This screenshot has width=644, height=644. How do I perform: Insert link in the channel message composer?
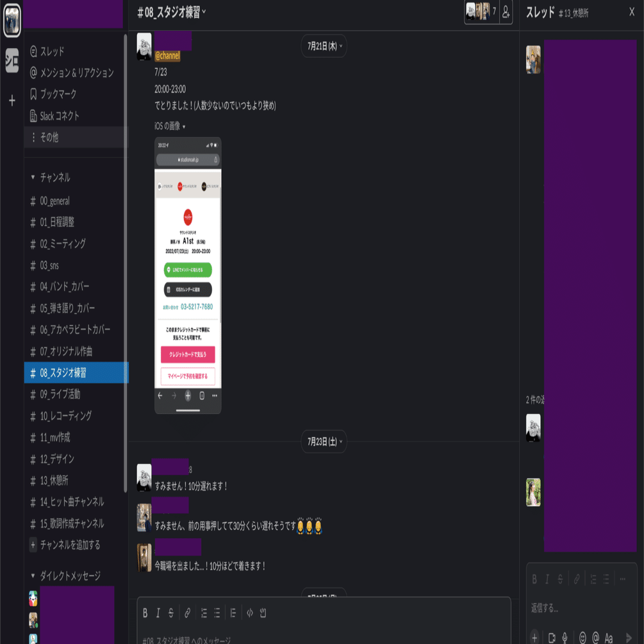click(x=187, y=613)
